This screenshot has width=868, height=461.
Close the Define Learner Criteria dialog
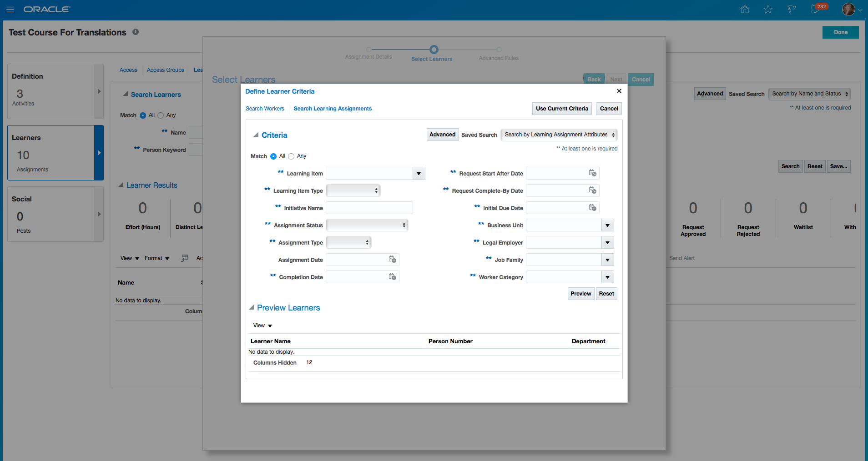tap(619, 91)
